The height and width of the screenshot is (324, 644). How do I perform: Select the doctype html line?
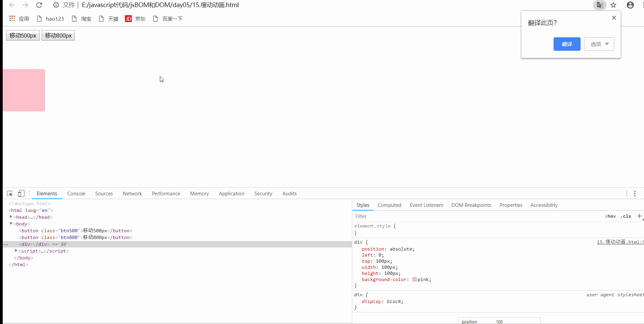pos(29,203)
